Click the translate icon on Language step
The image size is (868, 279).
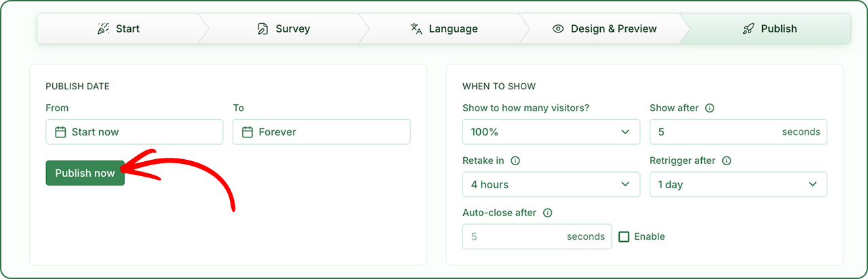click(416, 29)
